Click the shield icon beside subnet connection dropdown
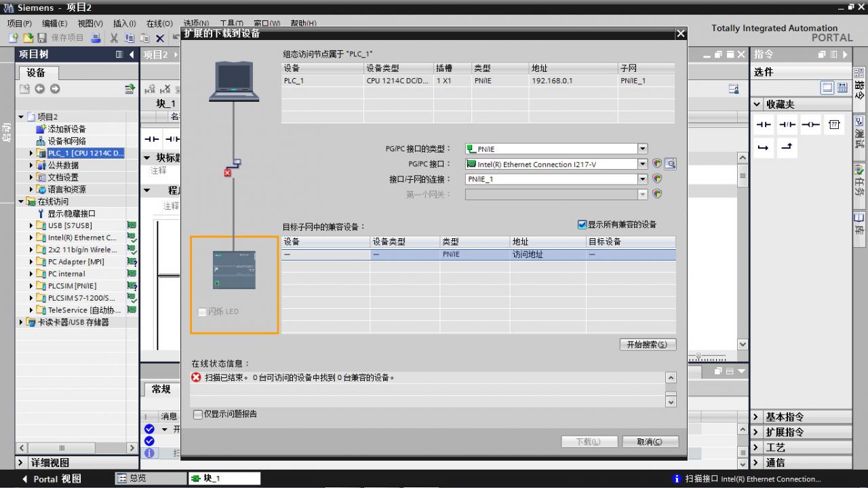This screenshot has height=488, width=868. 656,179
